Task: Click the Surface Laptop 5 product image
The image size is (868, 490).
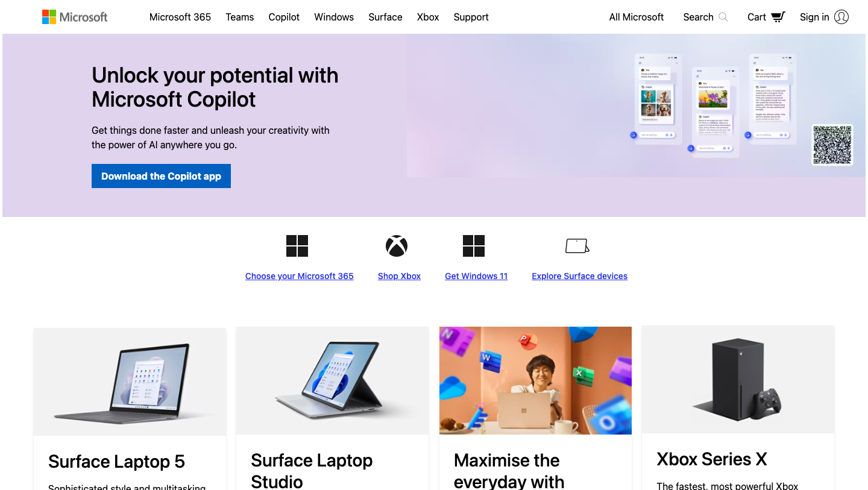Action: [x=130, y=380]
